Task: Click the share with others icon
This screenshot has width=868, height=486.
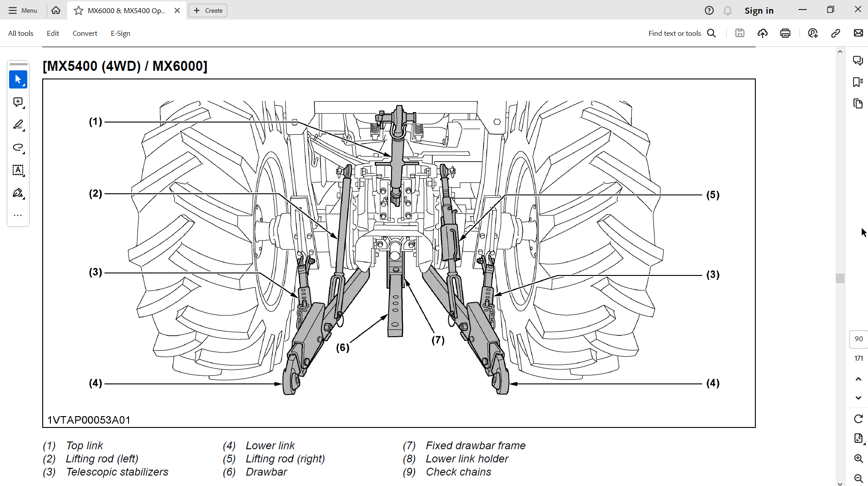Action: [x=813, y=33]
